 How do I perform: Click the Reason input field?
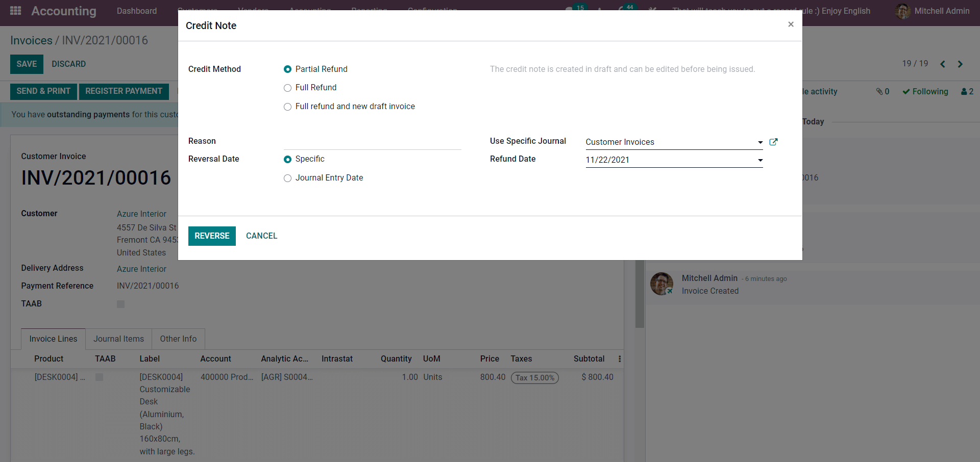coord(372,142)
